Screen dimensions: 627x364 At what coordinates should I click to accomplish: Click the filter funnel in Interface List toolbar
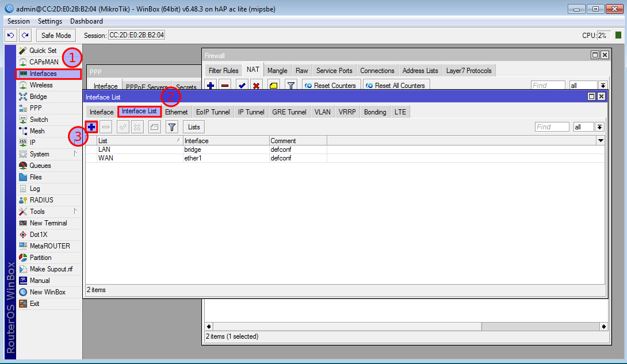pyautogui.click(x=172, y=127)
